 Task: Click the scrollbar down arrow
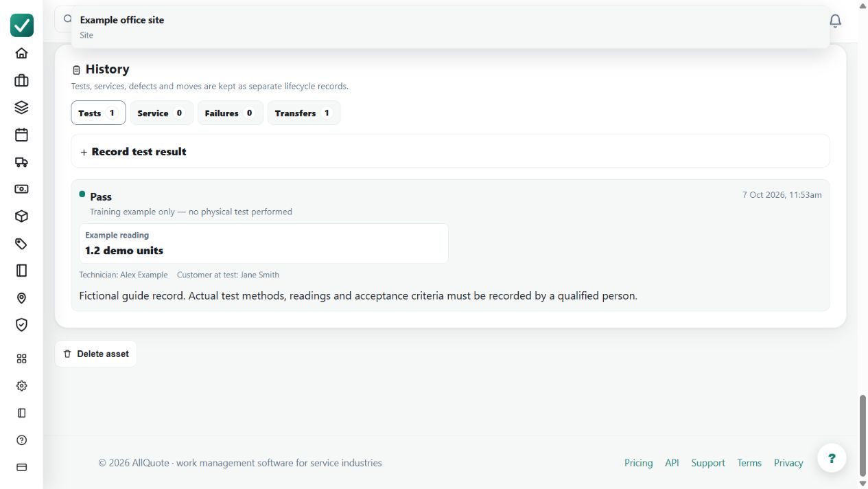[863, 484]
